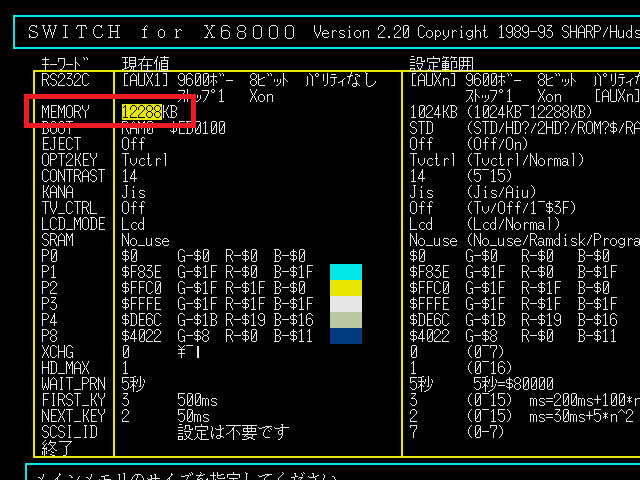Click $FFC0 in the current value column

[141, 288]
